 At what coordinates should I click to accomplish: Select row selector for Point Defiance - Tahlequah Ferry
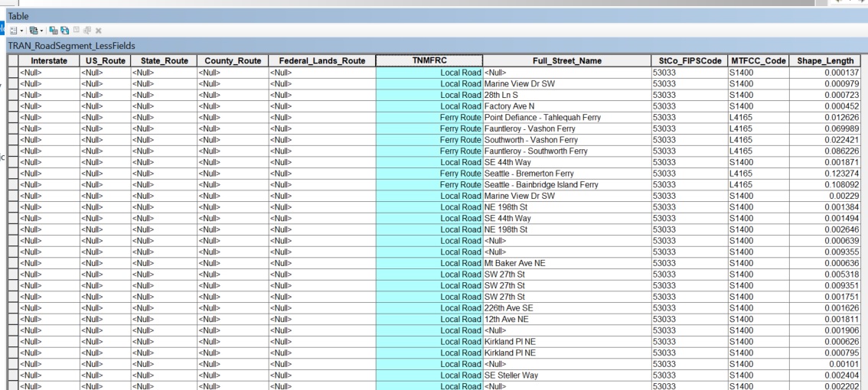click(13, 117)
